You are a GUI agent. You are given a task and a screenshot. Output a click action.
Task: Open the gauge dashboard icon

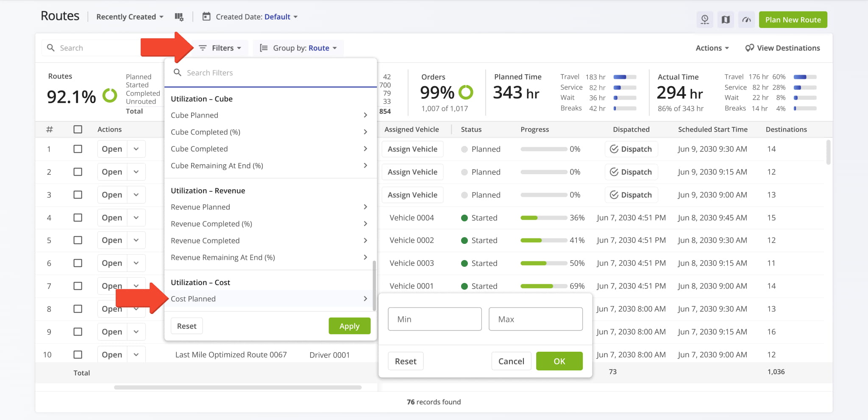coord(746,20)
